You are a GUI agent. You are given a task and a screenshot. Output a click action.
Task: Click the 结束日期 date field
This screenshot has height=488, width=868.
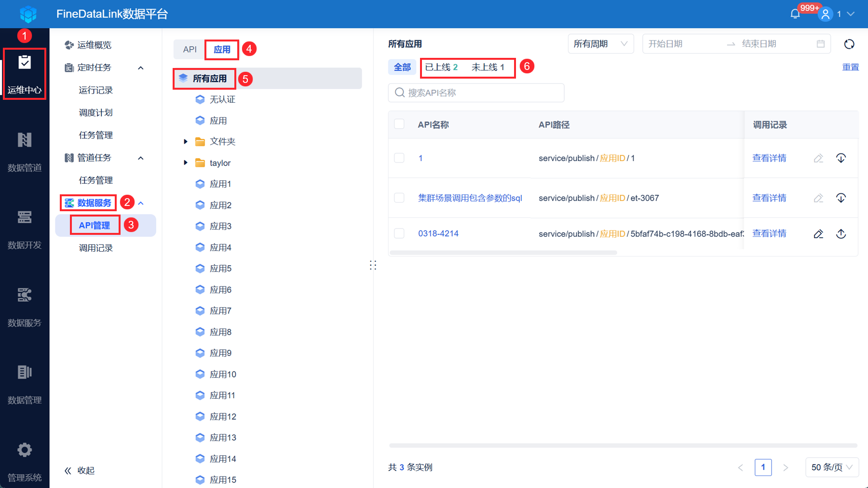[773, 44]
